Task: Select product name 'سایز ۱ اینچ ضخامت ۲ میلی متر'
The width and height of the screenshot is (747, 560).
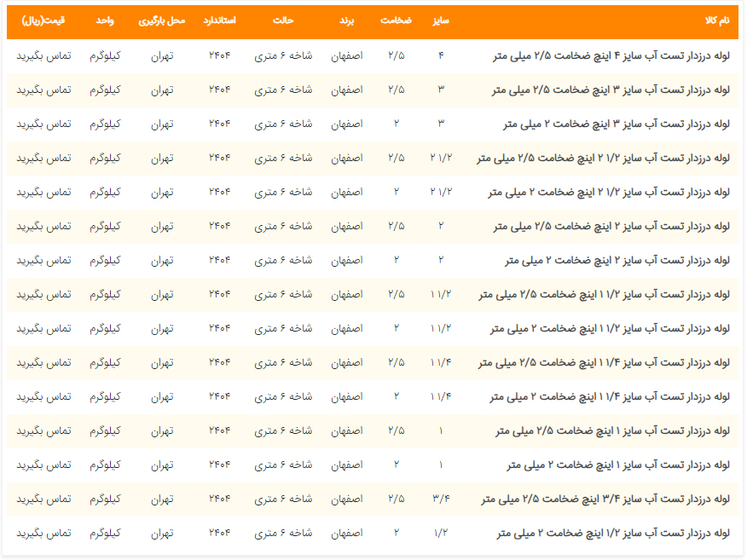Action: pos(618,465)
